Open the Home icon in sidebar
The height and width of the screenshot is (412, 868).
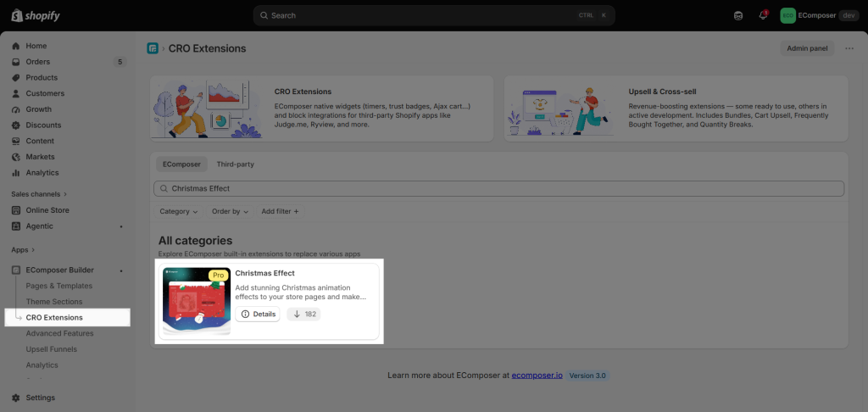[x=16, y=46]
